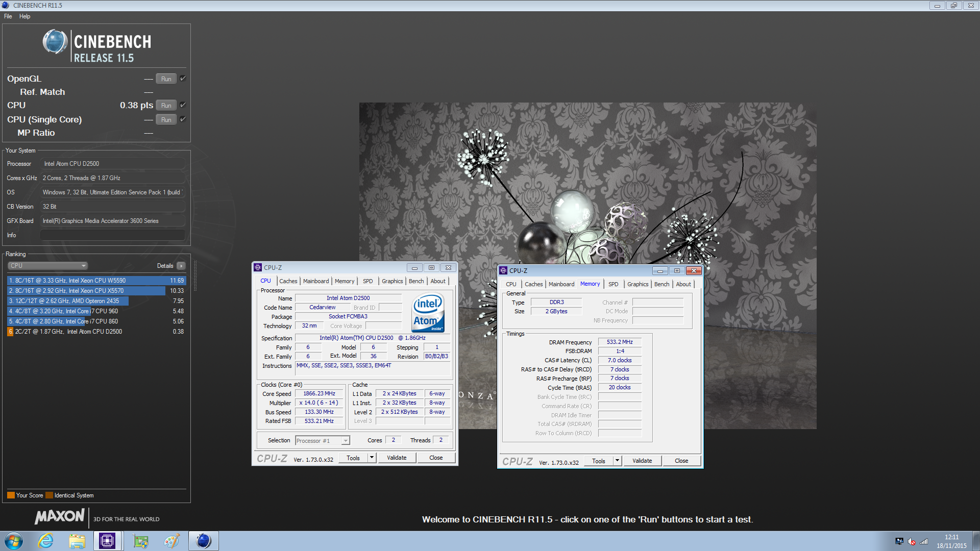Switch to Graphics tab in left CPU-Z window

(392, 281)
